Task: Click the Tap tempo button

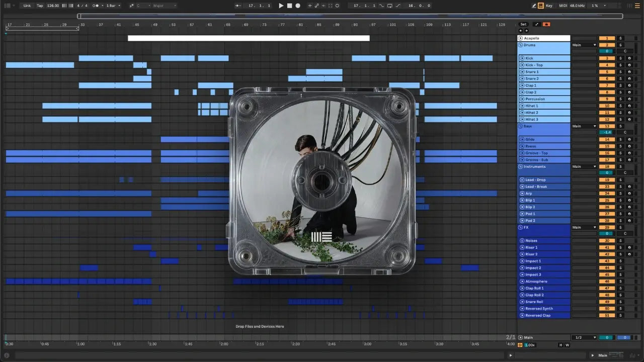Action: (40, 6)
